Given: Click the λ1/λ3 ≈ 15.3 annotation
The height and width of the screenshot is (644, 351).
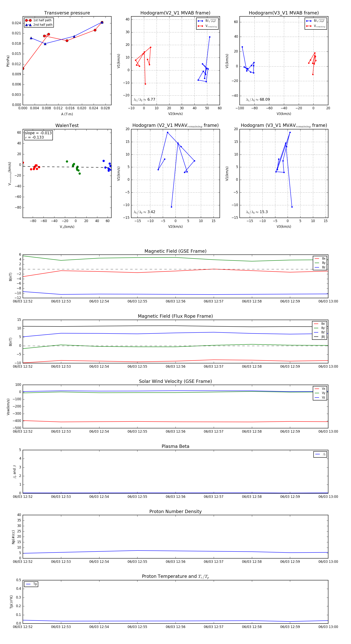Looking at the screenshot, I should 257,212.
